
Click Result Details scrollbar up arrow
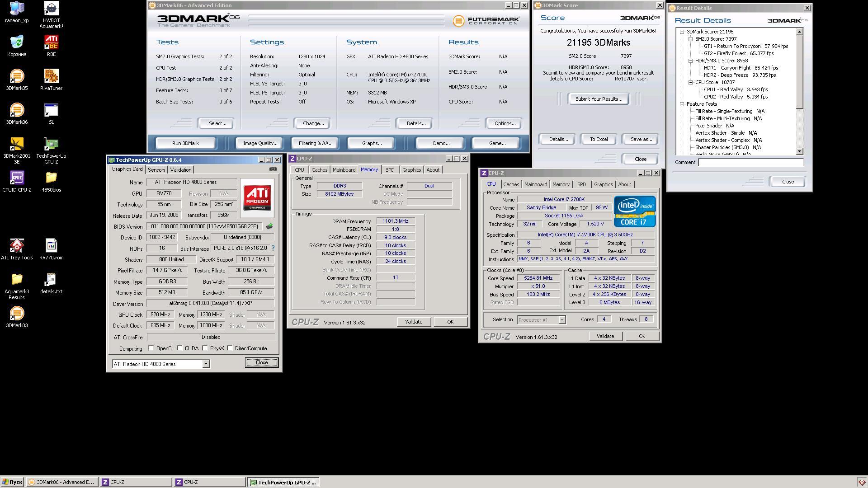click(800, 32)
